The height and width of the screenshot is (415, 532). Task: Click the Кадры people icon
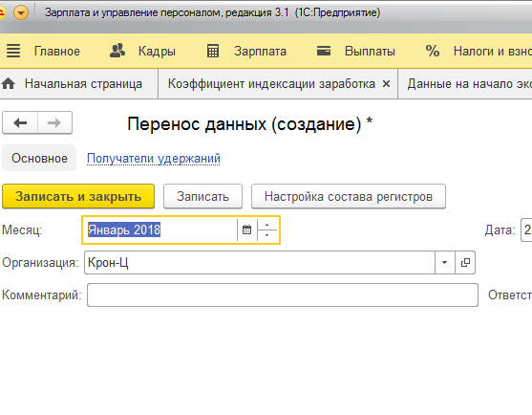pyautogui.click(x=117, y=51)
